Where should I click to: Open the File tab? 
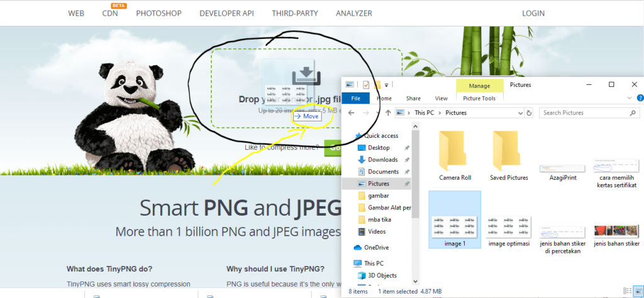click(x=356, y=98)
